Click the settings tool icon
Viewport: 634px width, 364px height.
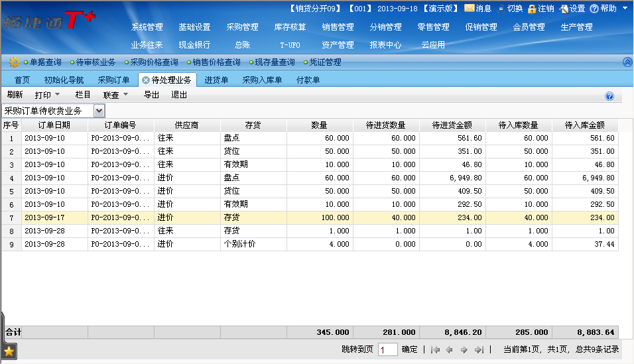coord(564,9)
